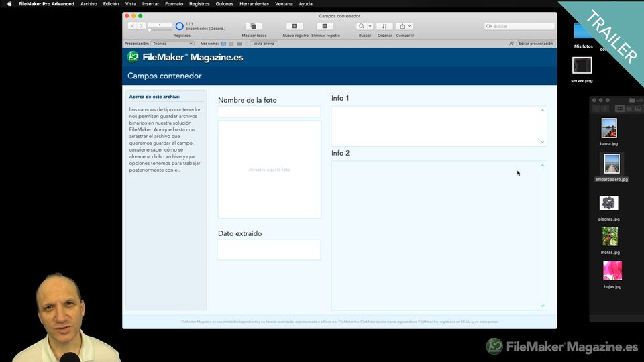
Task: Switch Finder window to column view
Action: [x=638, y=109]
